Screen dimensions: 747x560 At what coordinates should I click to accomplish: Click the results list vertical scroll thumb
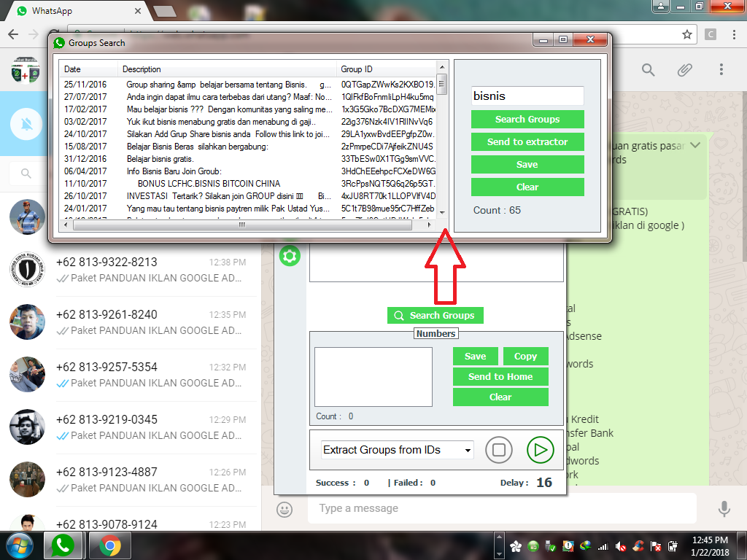coord(441,85)
